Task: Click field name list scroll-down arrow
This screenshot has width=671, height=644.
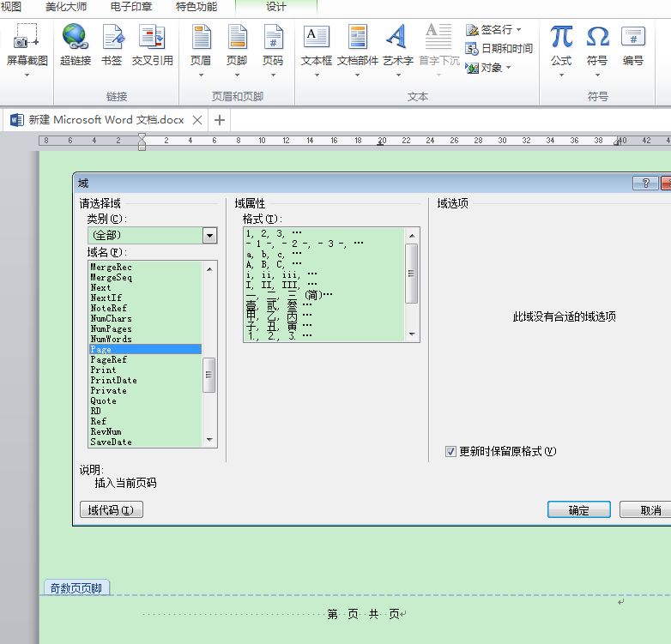Action: pos(209,440)
